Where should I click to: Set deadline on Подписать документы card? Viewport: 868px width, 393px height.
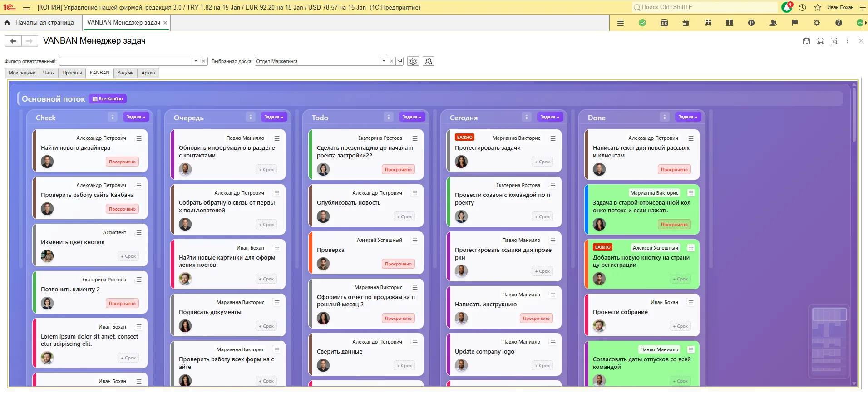tap(266, 326)
